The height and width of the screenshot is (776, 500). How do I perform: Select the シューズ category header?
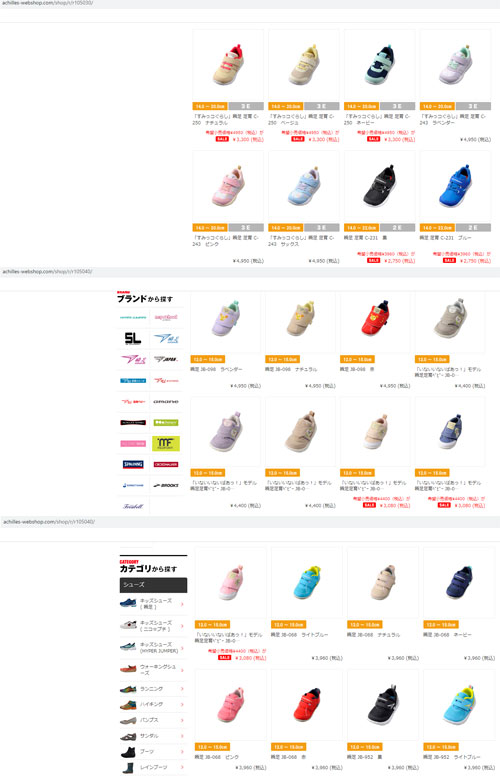[x=153, y=585]
